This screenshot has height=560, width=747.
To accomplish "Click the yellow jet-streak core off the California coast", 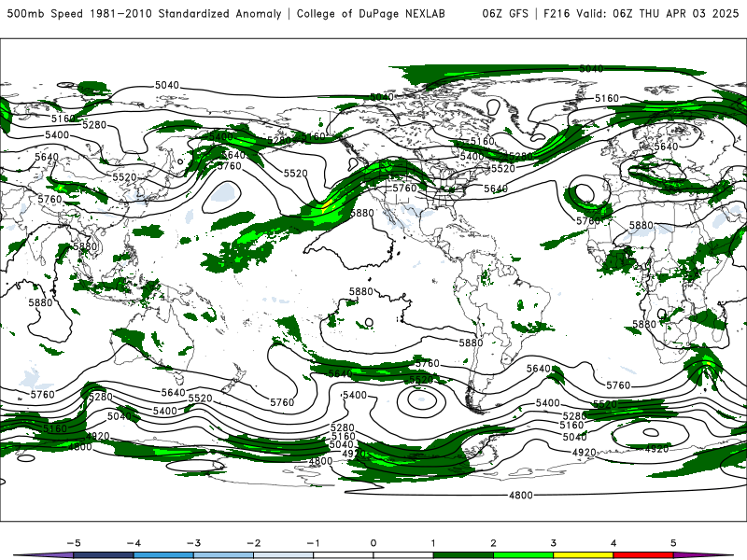I will (327, 204).
